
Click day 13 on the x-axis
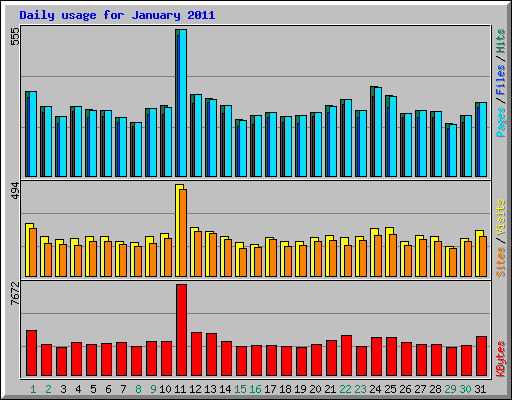(x=210, y=389)
